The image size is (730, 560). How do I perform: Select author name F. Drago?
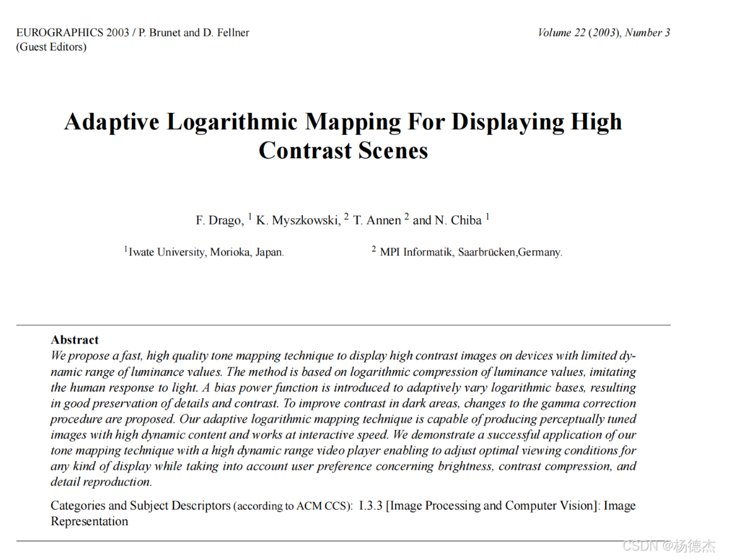pos(221,220)
